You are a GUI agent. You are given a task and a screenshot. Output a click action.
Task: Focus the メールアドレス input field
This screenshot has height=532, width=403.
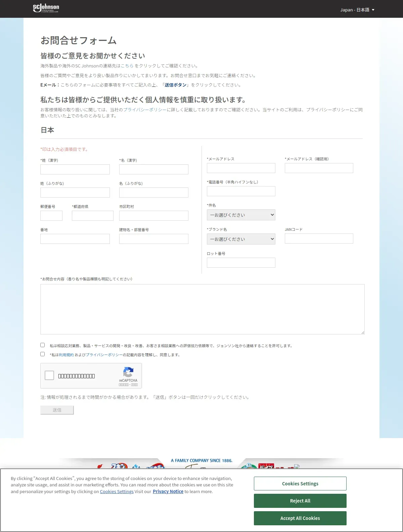pos(241,168)
